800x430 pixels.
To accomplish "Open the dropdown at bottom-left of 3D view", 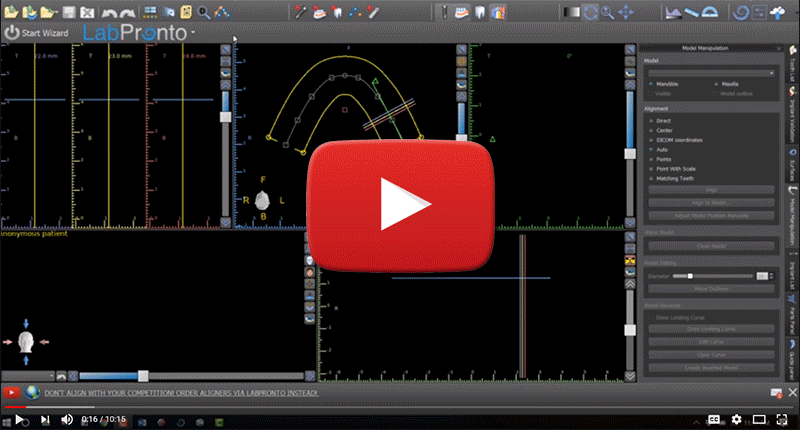I will tap(28, 376).
